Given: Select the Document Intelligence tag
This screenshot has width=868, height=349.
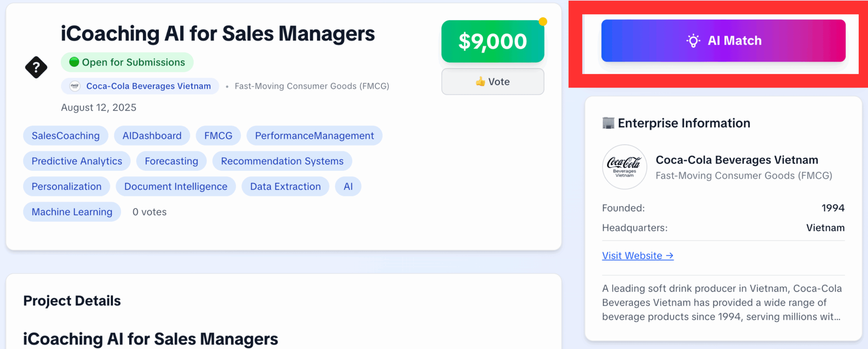Looking at the screenshot, I should click(x=176, y=186).
